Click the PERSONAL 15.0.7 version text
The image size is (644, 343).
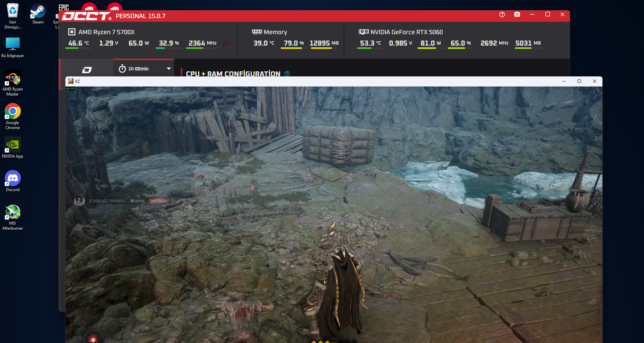[141, 16]
